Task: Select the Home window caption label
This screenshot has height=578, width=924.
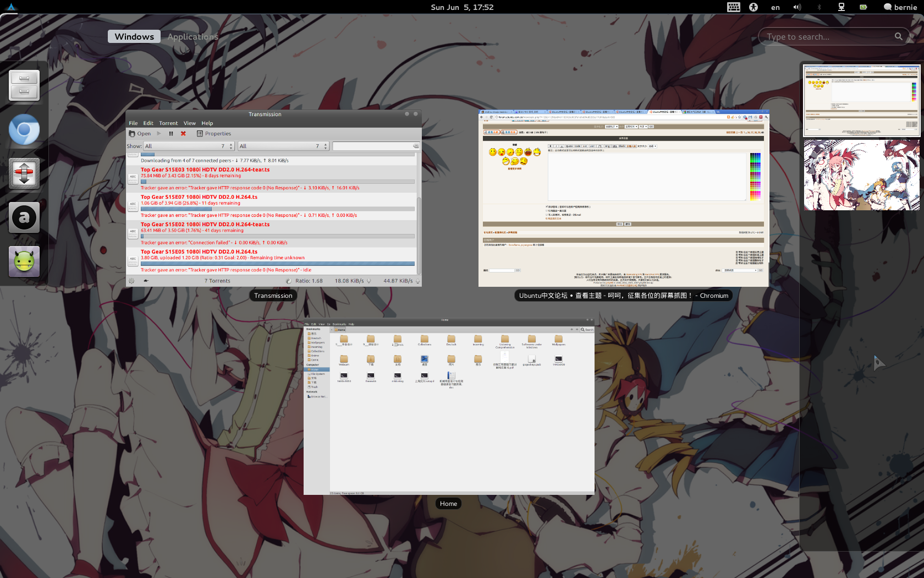Action: tap(448, 504)
